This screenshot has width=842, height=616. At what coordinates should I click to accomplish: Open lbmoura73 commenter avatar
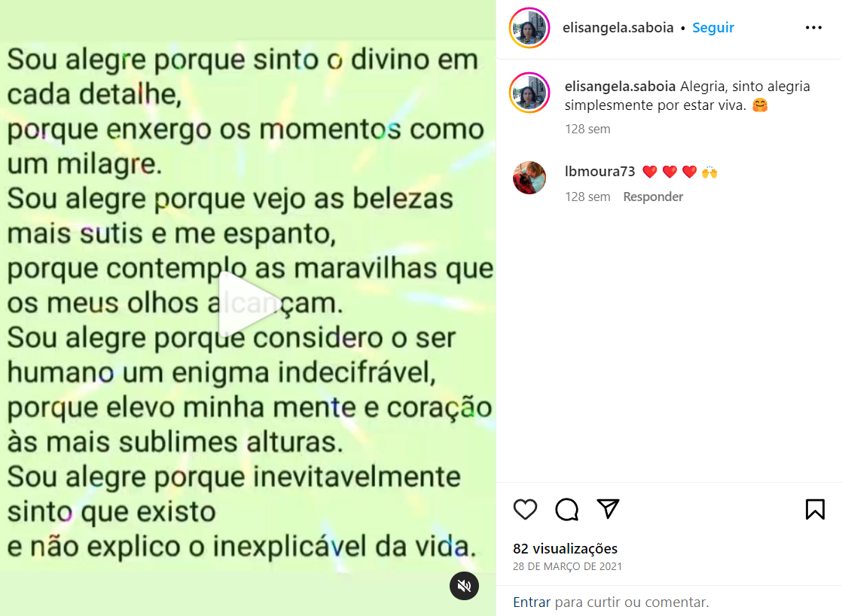[529, 177]
